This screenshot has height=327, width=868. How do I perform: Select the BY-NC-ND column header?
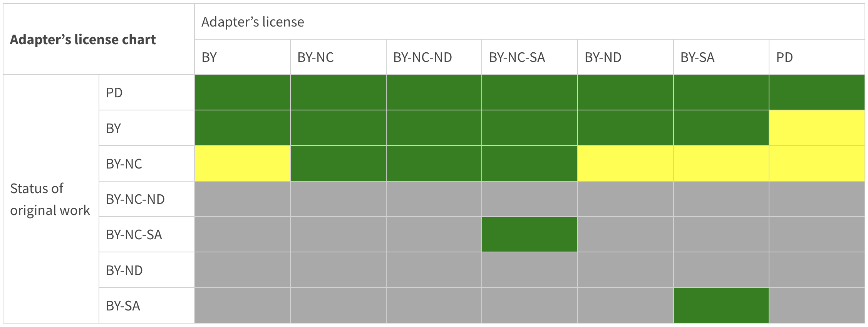point(422,57)
